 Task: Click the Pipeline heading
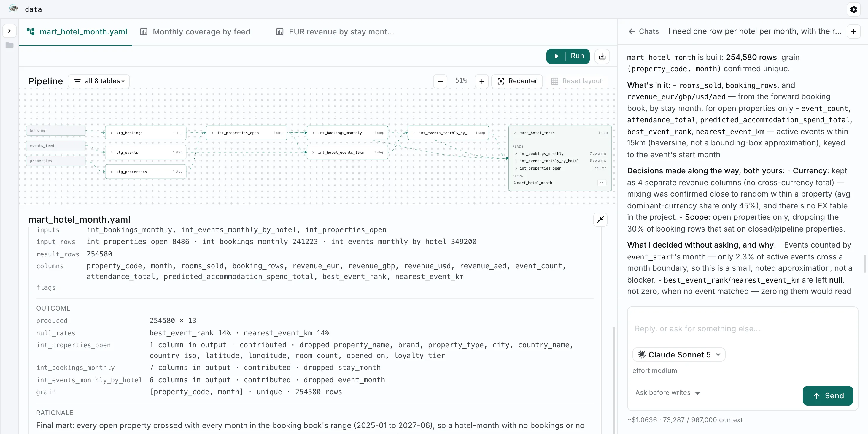[x=45, y=81]
